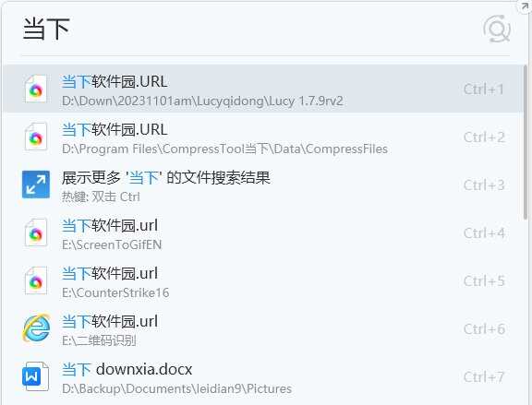This screenshot has width=532, height=405.
Task: Open 当下软件园.url in E:\CounterStrike16
Action: point(263,280)
